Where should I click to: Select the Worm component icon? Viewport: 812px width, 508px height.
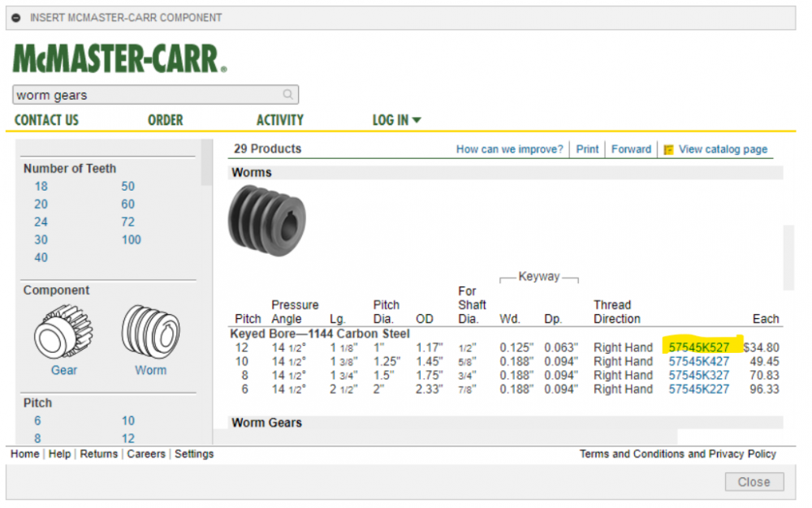point(151,332)
